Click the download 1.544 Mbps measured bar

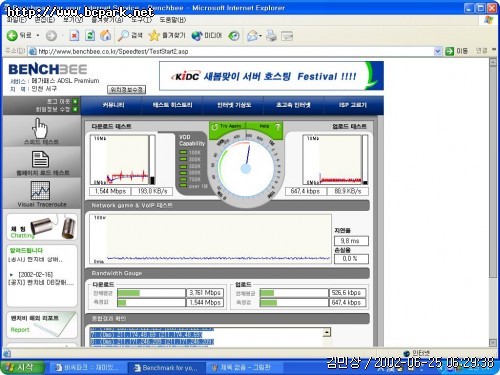coord(151,302)
